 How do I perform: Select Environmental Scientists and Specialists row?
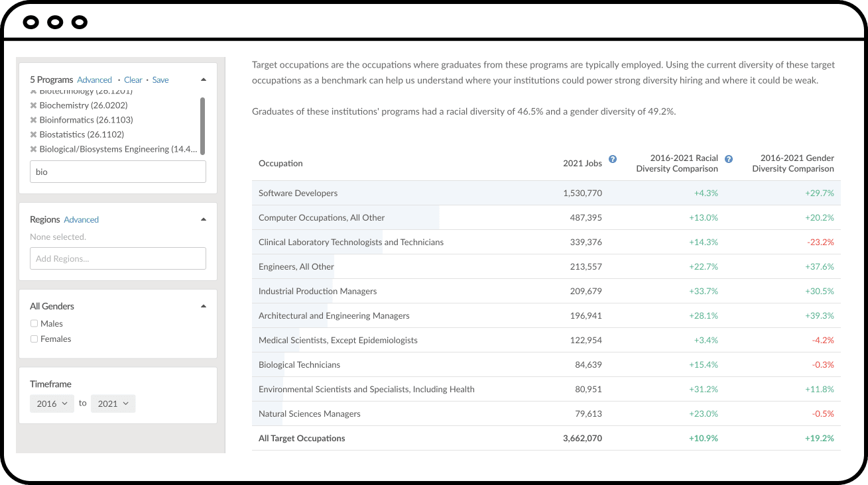coord(546,389)
